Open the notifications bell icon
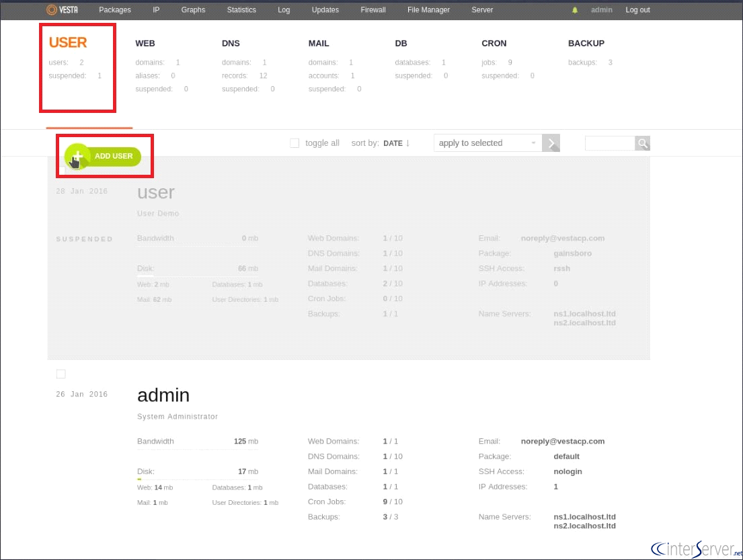Viewport: 743px width, 560px height. pyautogui.click(x=575, y=10)
